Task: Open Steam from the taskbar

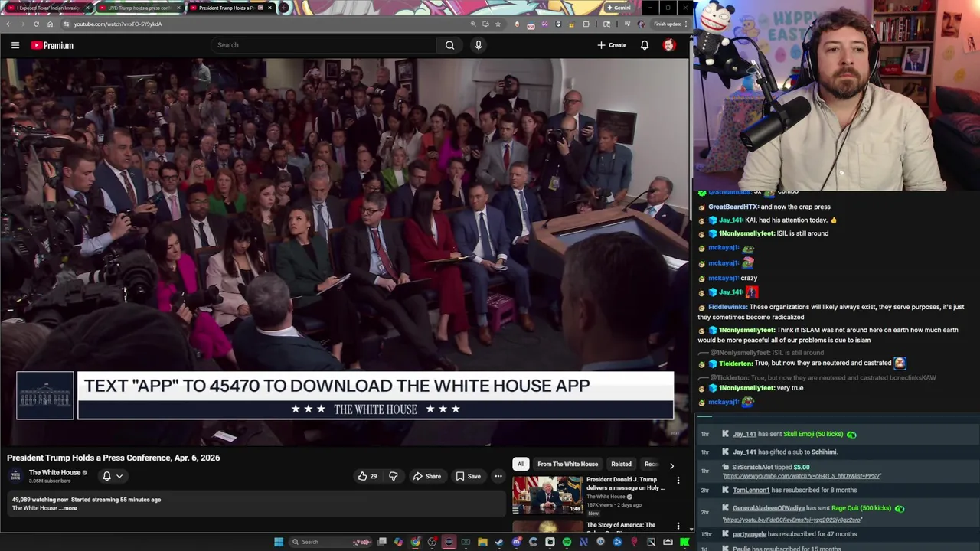Action: coord(499,542)
